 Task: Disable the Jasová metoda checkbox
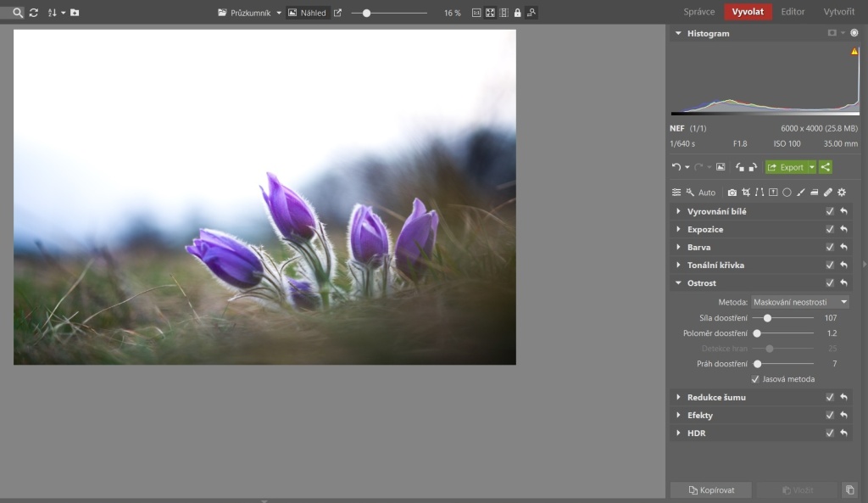[755, 379]
